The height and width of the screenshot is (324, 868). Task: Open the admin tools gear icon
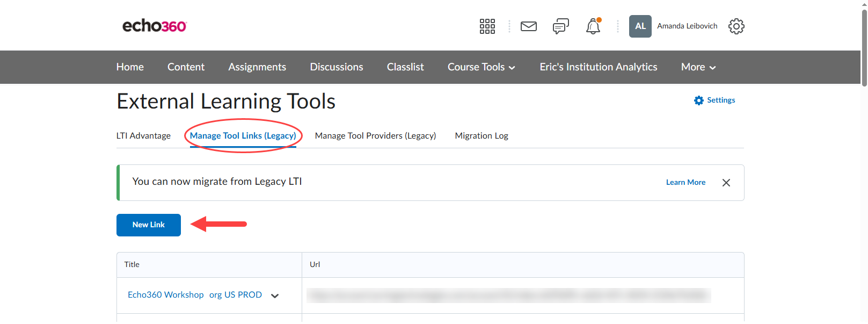[x=736, y=26]
